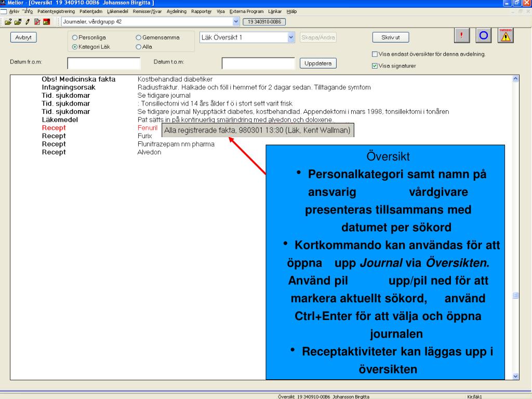The width and height of the screenshot is (532, 399).
Task: Select the Alla radio button
Action: (x=138, y=47)
